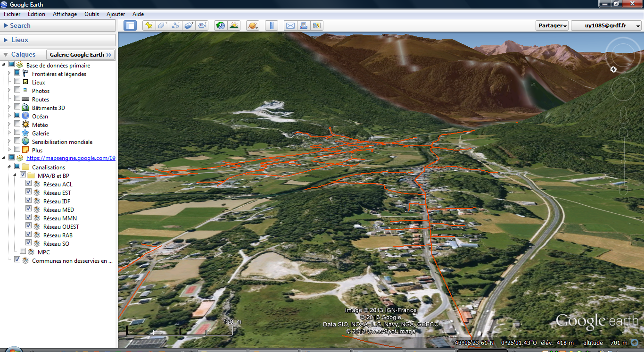Enable the Lieux layer checkbox
The height and width of the screenshot is (352, 644).
click(x=17, y=82)
